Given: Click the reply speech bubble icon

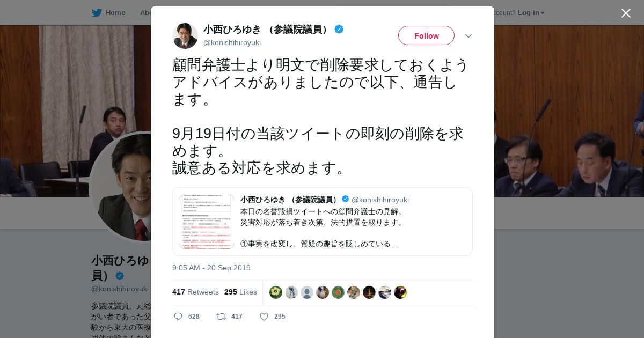Looking at the screenshot, I should click(x=178, y=317).
